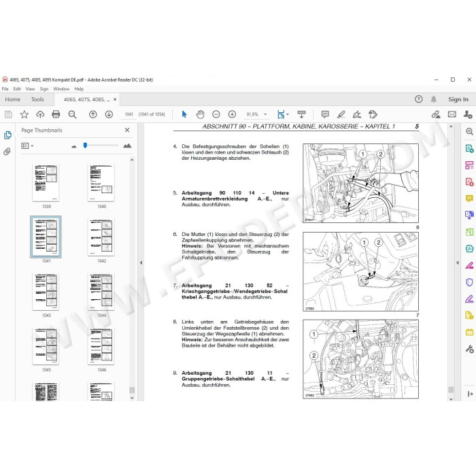Adjust the thumbnail size slider

[x=85, y=146]
